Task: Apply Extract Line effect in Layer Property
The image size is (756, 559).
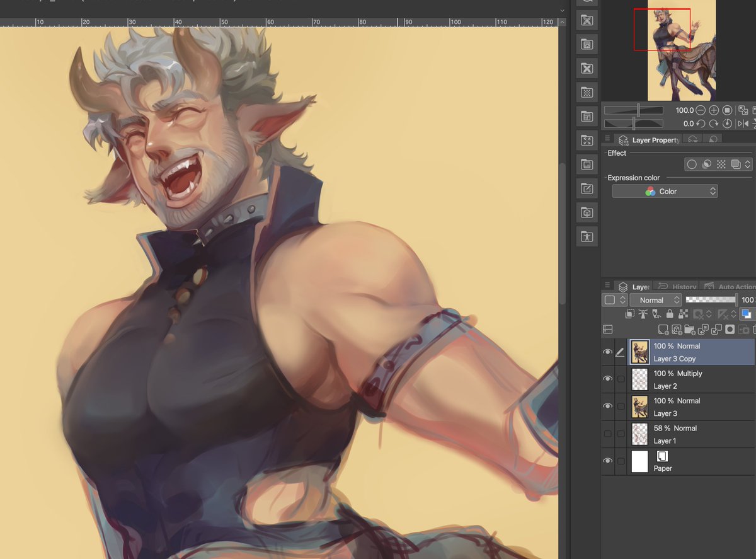Action: click(x=707, y=164)
